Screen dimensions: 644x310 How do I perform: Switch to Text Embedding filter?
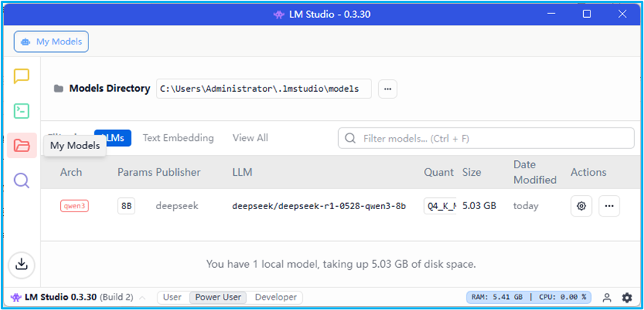tap(178, 138)
